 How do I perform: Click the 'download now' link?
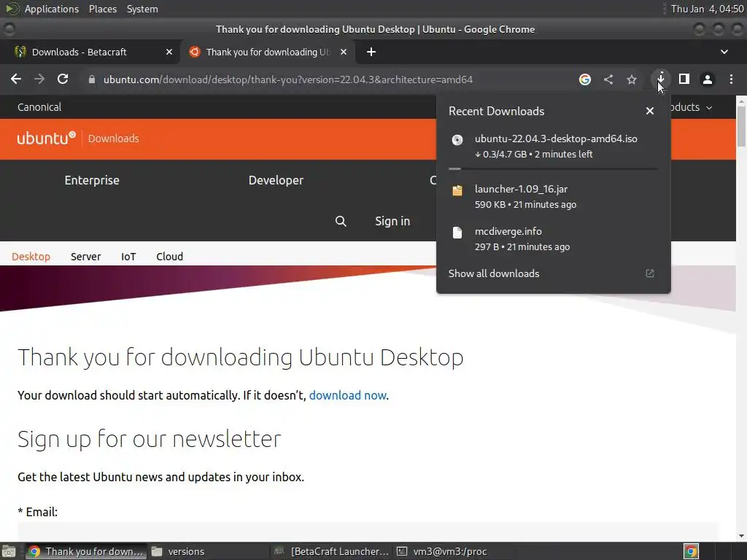pyautogui.click(x=348, y=395)
